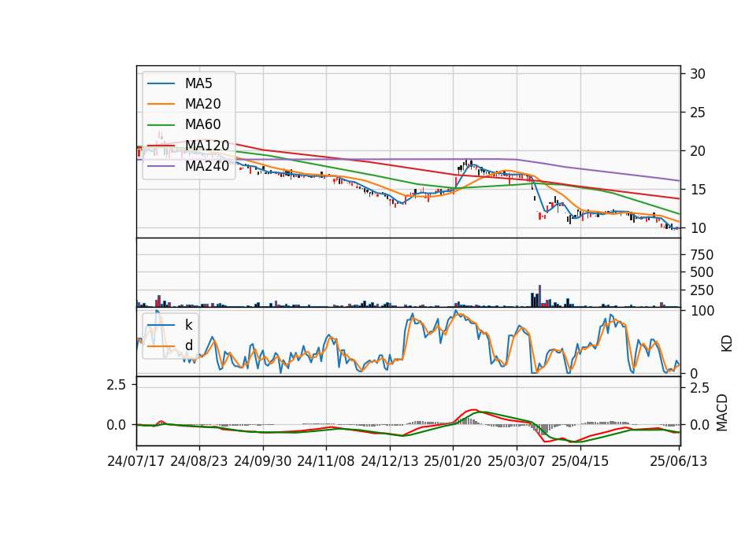
Task: Click the MA240 legend label
Action: [207, 166]
